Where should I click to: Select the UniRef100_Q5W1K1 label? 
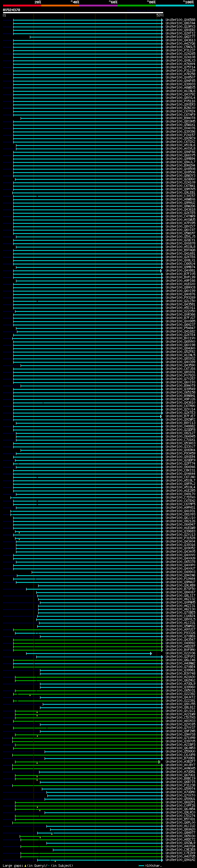(x=180, y=125)
